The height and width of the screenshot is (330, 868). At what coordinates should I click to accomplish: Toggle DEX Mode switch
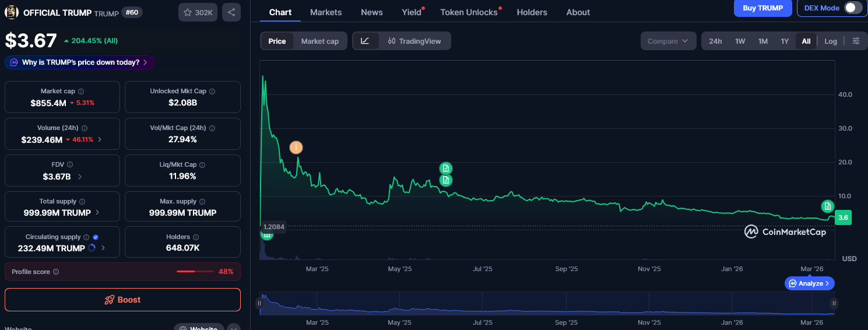pyautogui.click(x=853, y=8)
